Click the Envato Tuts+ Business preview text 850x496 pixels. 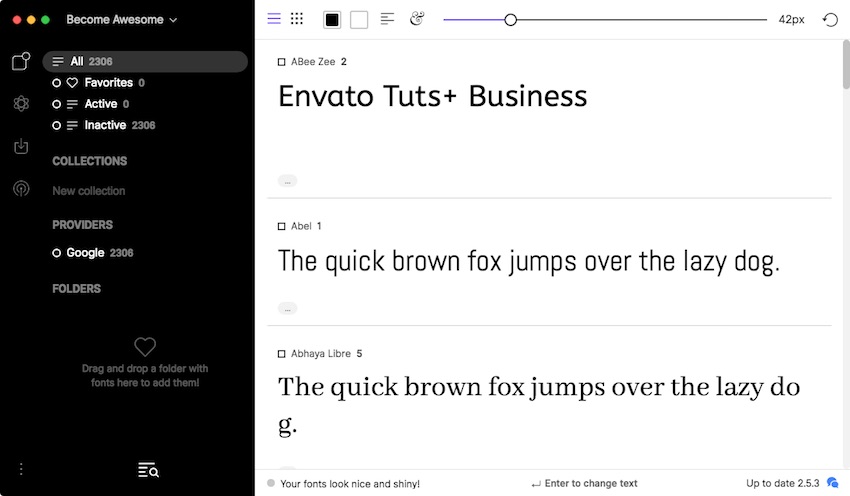pyautogui.click(x=433, y=96)
